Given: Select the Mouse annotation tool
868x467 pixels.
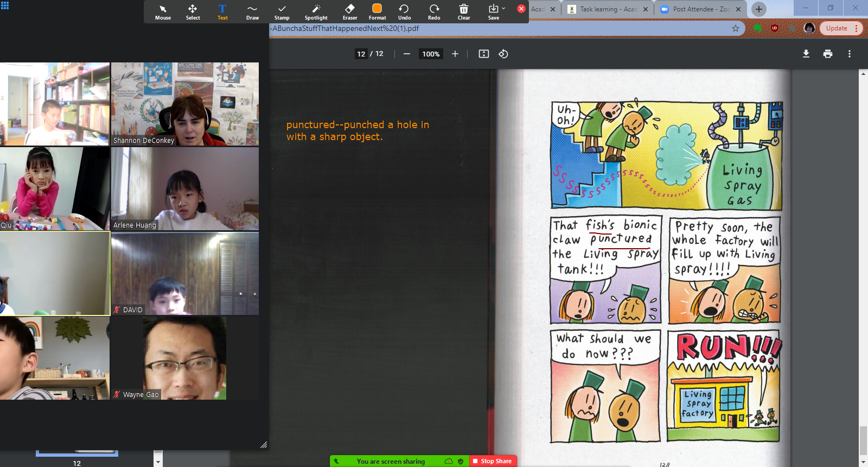Looking at the screenshot, I should [163, 12].
